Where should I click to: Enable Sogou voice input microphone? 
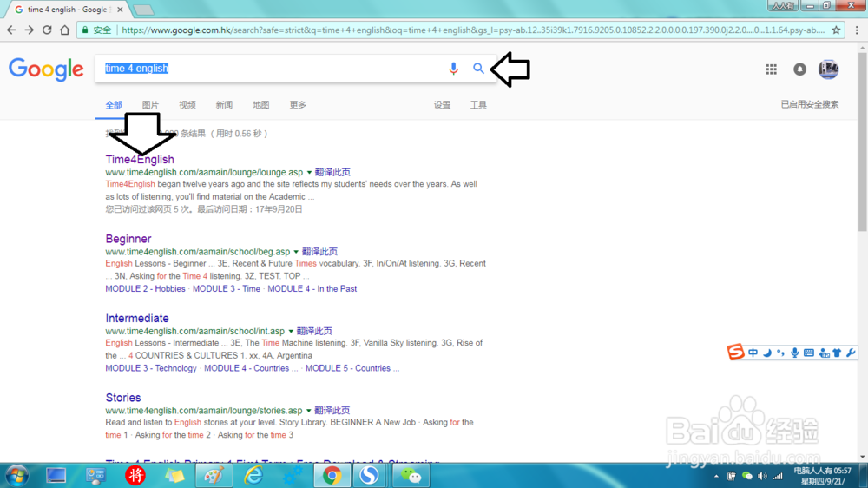[x=794, y=353]
